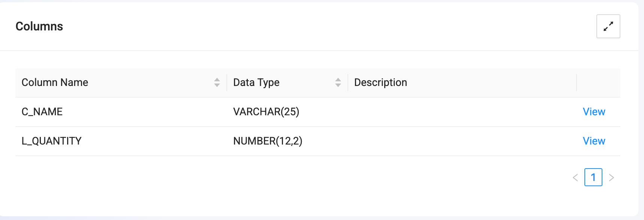
Task: Select page 1 in pagination
Action: [593, 177]
